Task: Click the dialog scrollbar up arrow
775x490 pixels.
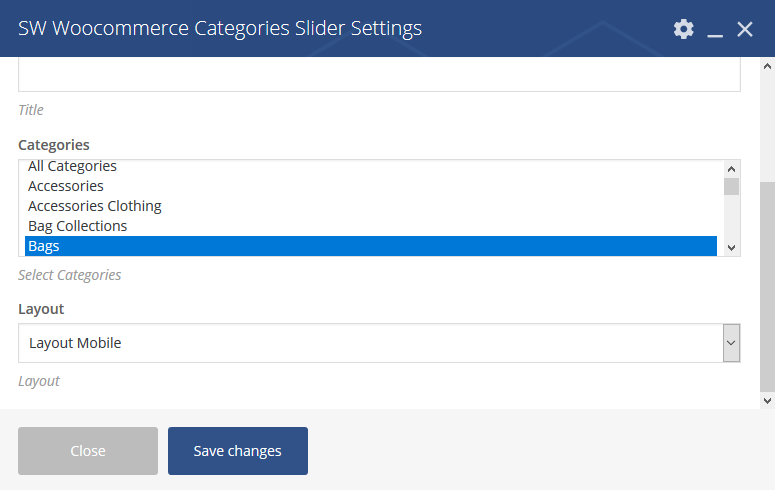Action: [x=767, y=66]
